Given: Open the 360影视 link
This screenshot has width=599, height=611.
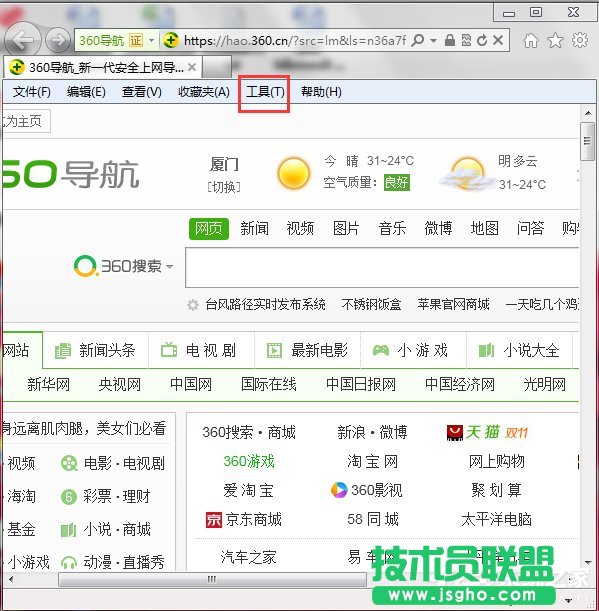Looking at the screenshot, I should click(367, 490).
